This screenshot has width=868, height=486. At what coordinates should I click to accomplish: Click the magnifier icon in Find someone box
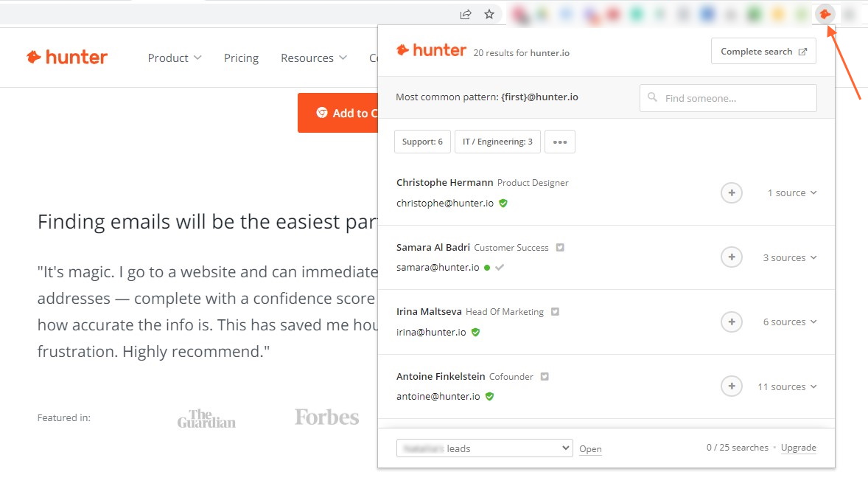(x=652, y=97)
